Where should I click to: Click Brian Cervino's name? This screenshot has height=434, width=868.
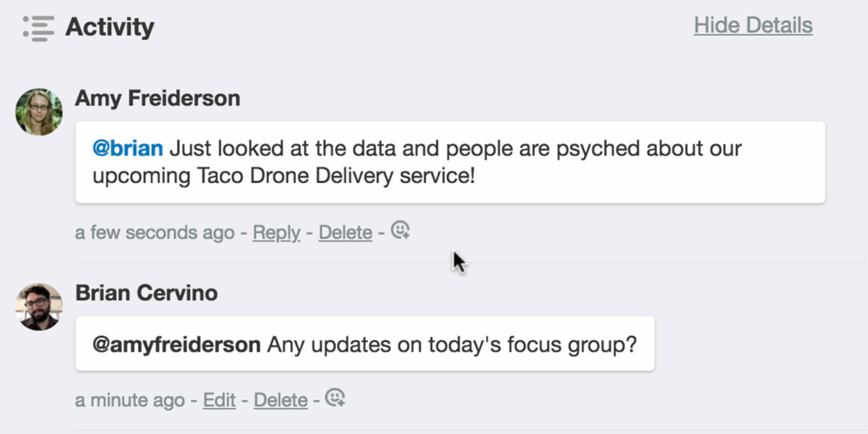point(147,293)
